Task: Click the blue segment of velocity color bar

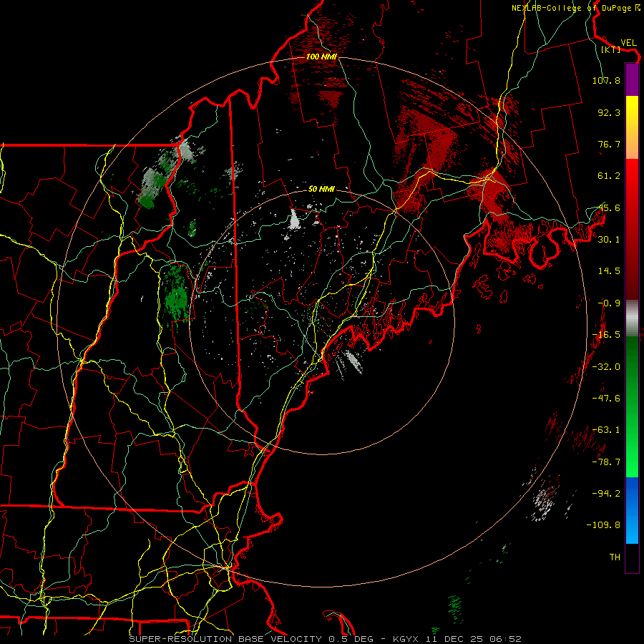Action: coord(632,510)
